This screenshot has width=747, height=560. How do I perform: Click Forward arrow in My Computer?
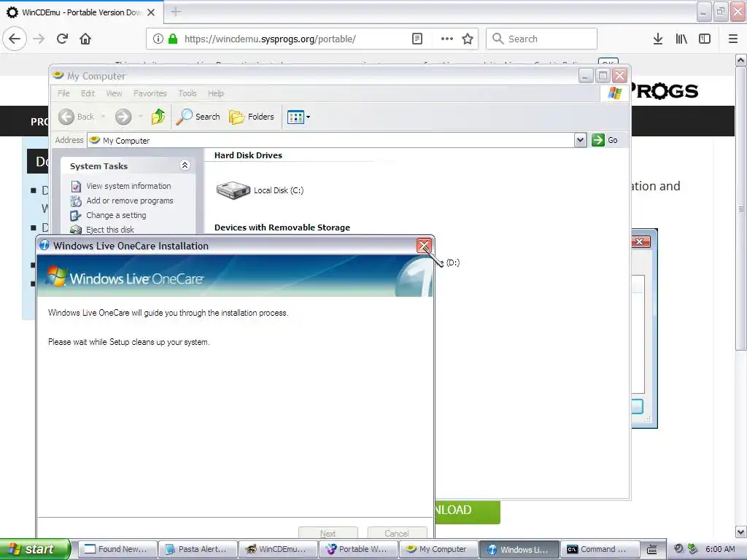pyautogui.click(x=123, y=117)
